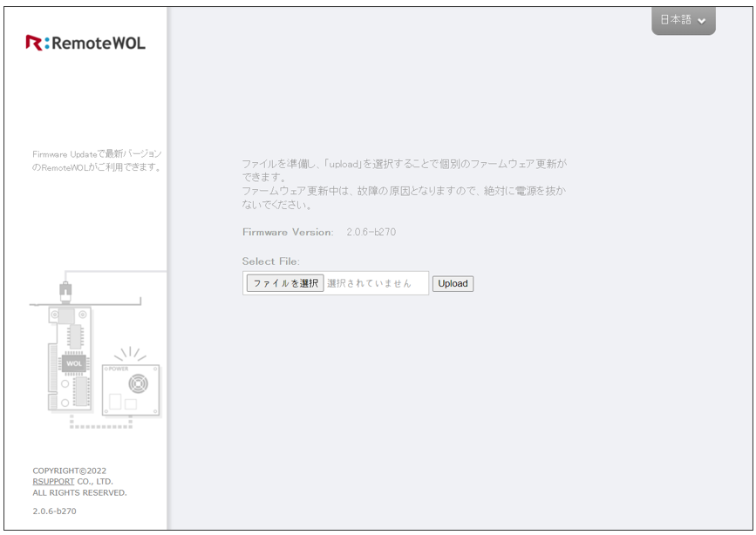This screenshot has width=756, height=535.
Task: Click the firmware version value 2.0.6-b270
Action: coord(371,232)
